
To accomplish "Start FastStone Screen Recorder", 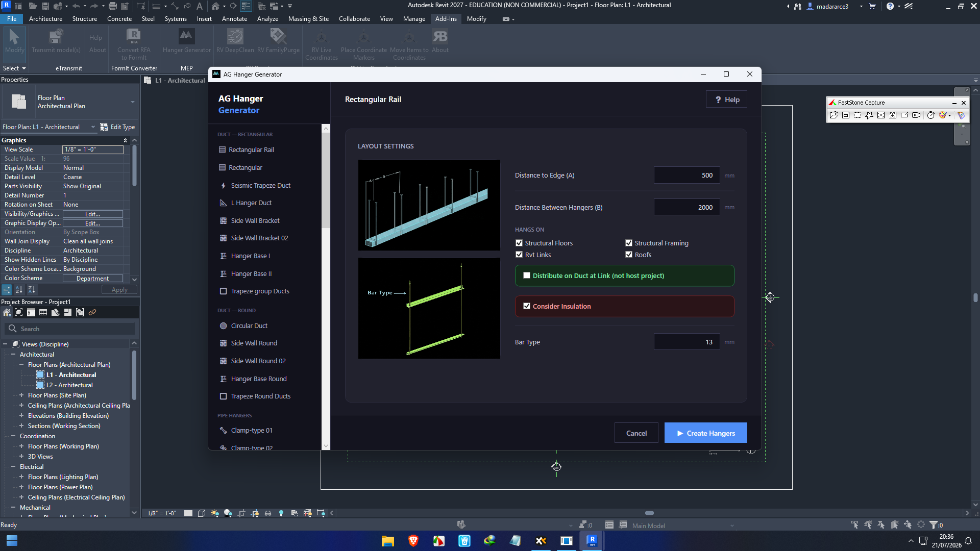I will pos(916,115).
